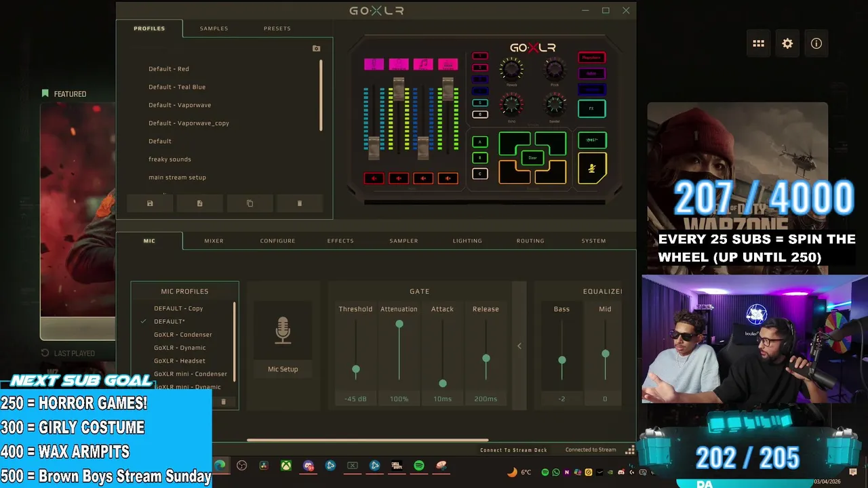
Task: Switch to the Samples tab
Action: point(214,28)
